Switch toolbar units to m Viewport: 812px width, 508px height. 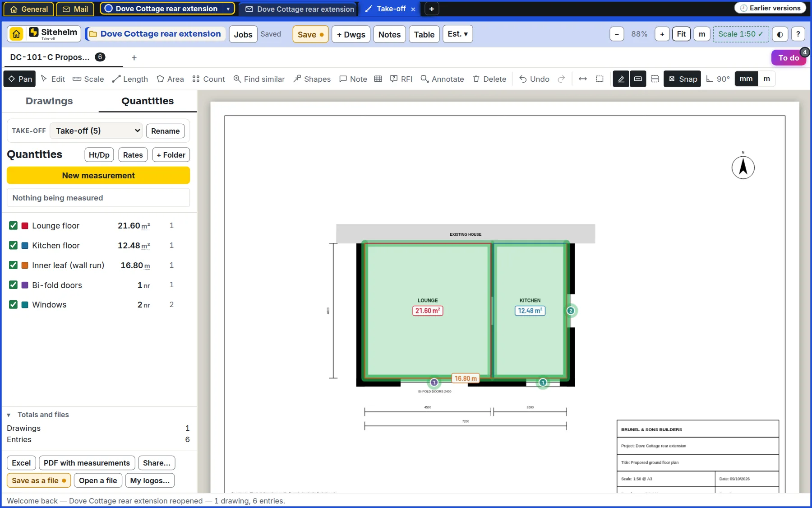pyautogui.click(x=766, y=79)
